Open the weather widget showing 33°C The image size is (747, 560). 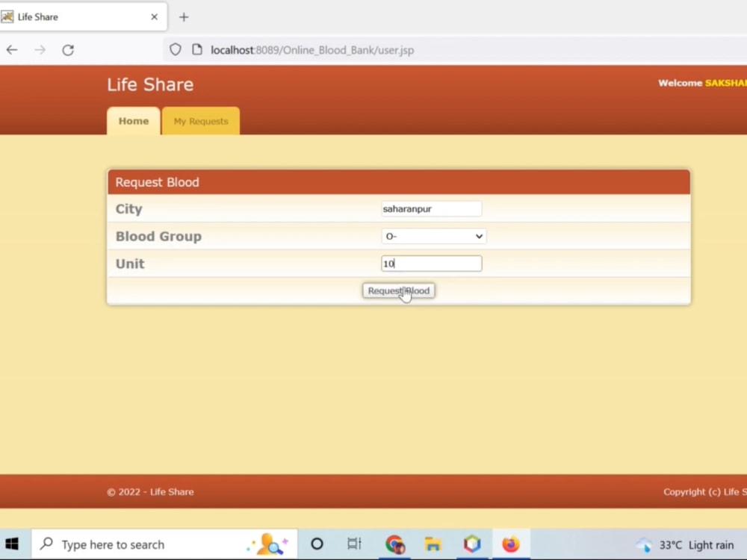coord(685,545)
